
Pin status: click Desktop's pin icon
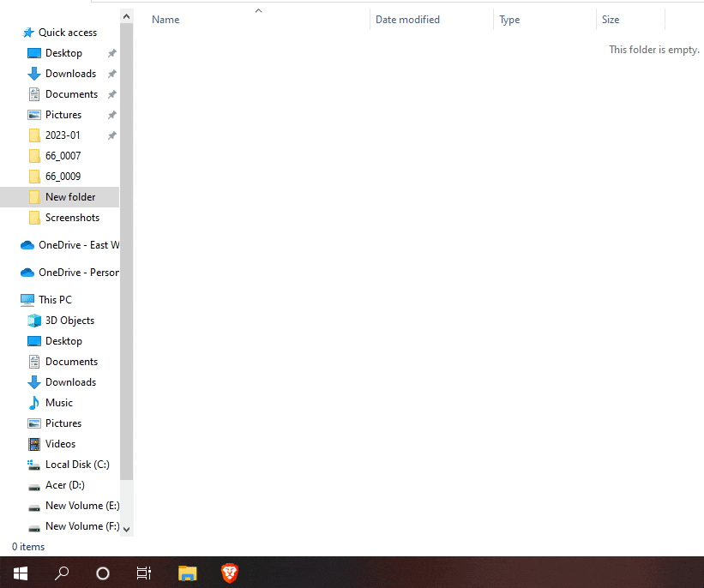111,52
